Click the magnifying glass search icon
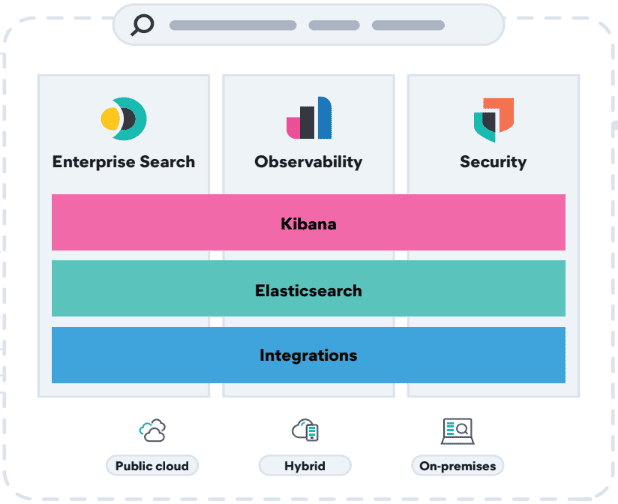 pyautogui.click(x=143, y=24)
